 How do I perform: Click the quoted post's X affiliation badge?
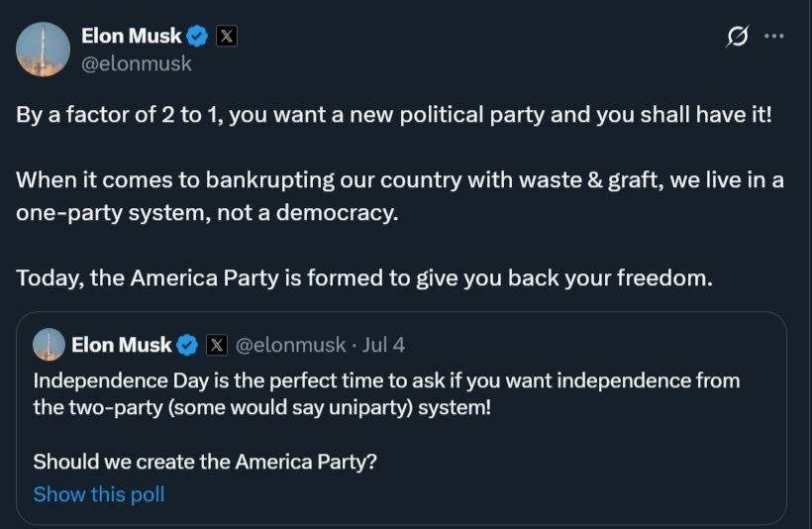(217, 345)
